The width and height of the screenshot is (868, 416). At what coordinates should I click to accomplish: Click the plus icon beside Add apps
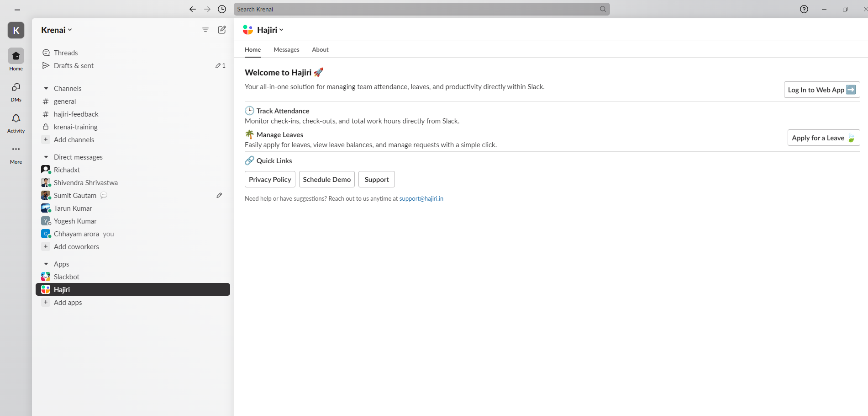46,302
